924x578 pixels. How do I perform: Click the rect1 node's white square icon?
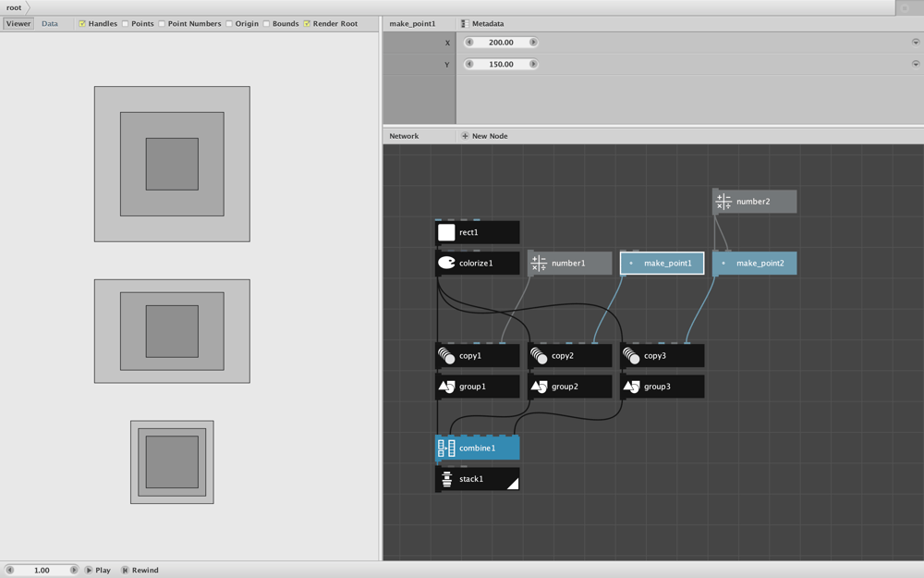click(446, 232)
